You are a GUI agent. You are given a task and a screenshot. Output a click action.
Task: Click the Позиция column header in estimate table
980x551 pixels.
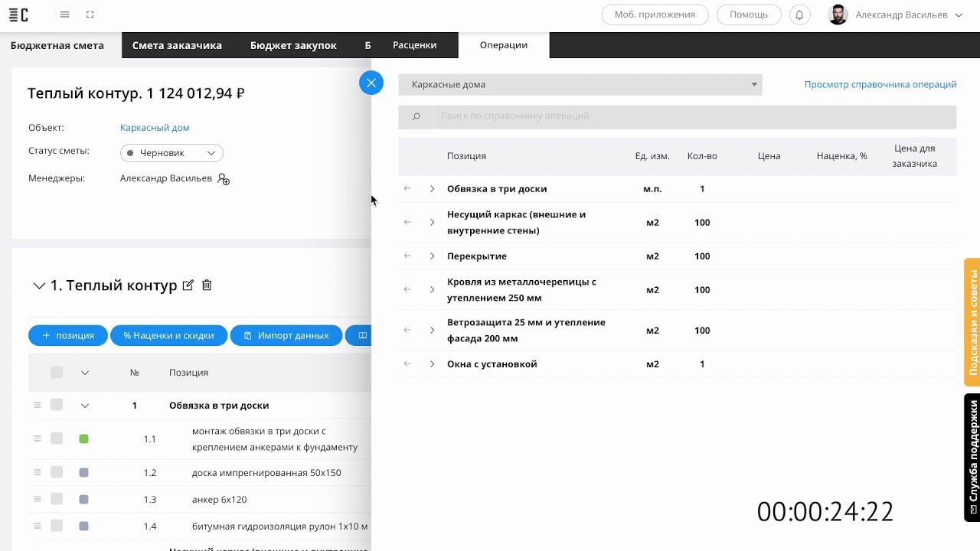(x=188, y=373)
